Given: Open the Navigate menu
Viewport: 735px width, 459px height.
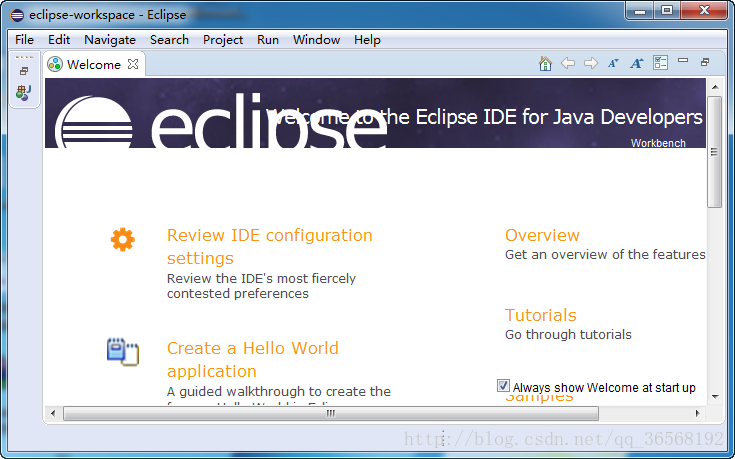Looking at the screenshot, I should [110, 40].
